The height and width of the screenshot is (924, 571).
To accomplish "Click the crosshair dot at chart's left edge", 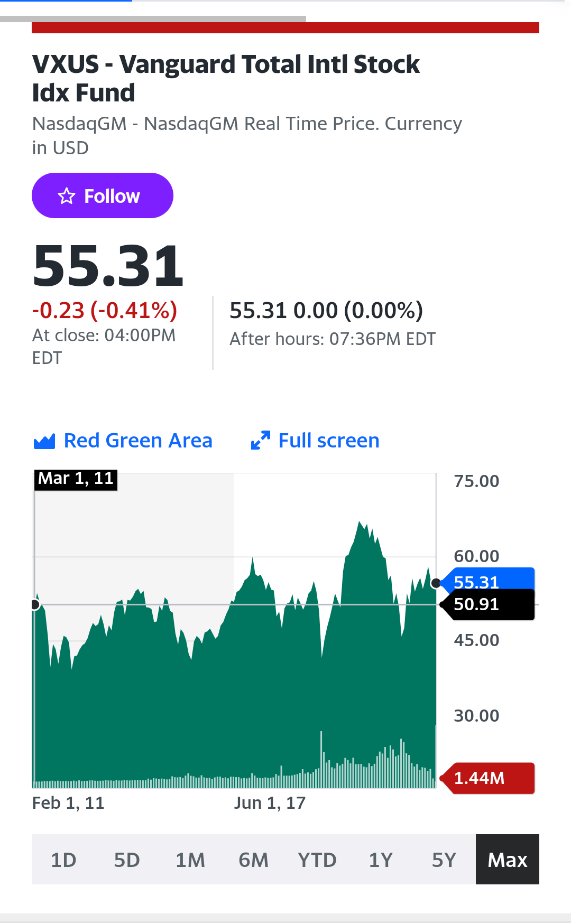I will click(x=35, y=604).
